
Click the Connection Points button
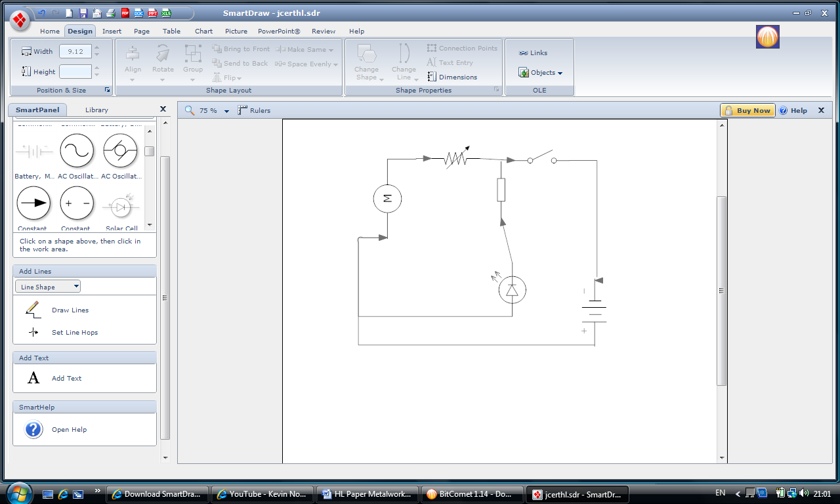tap(462, 48)
